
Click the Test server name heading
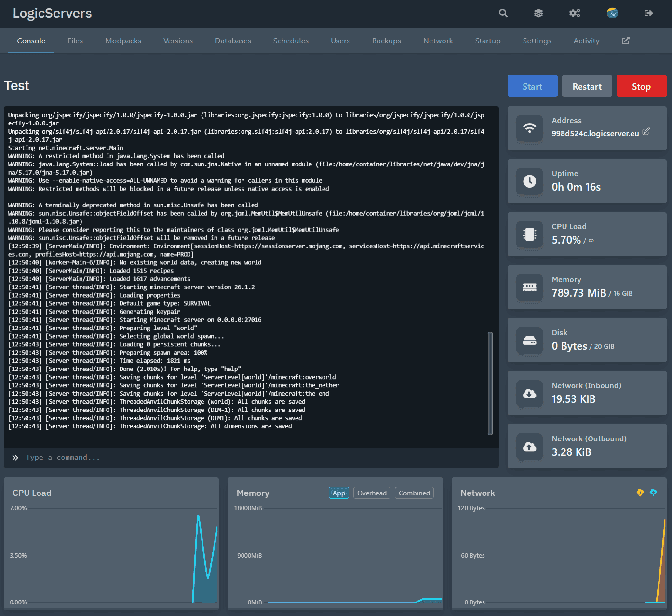point(17,86)
